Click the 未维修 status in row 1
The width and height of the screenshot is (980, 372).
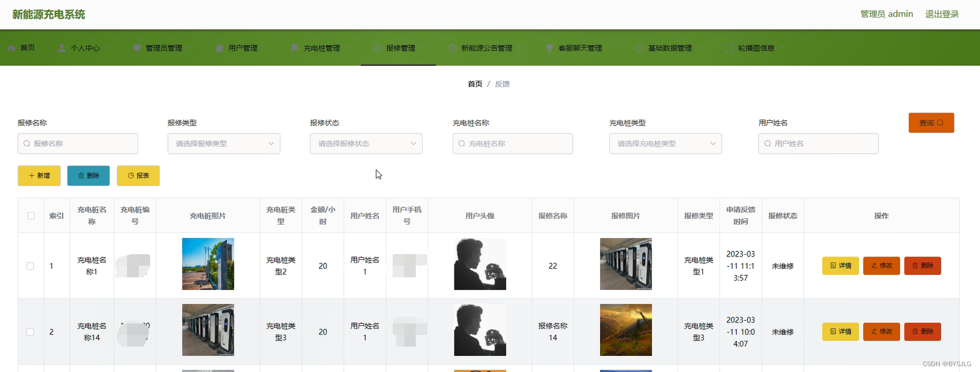[782, 266]
